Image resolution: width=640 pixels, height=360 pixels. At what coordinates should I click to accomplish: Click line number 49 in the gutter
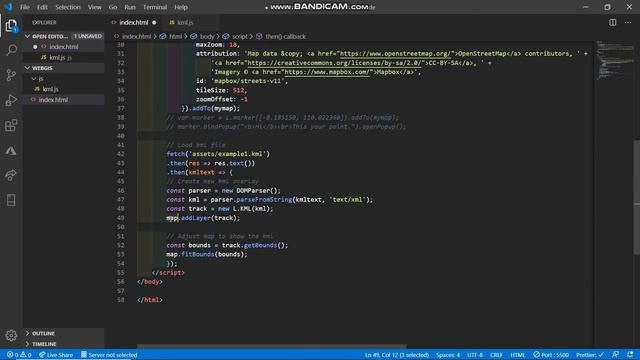[x=120, y=218]
